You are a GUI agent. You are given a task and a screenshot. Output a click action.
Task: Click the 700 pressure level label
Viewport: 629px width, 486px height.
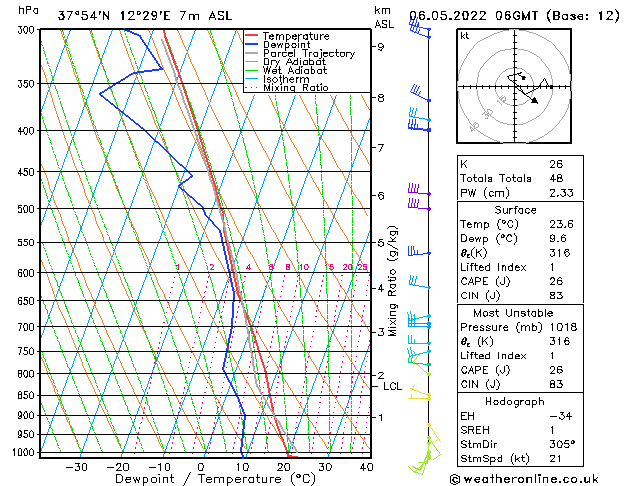tap(28, 327)
